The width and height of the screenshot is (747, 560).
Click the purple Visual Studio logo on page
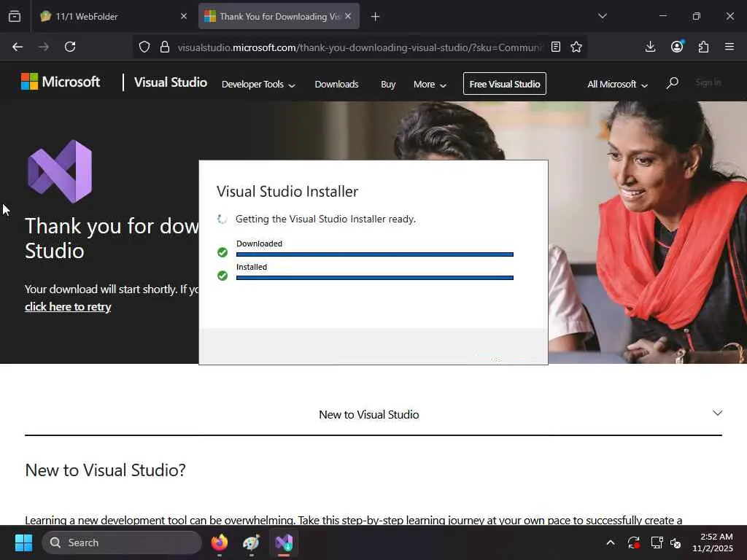click(x=60, y=171)
